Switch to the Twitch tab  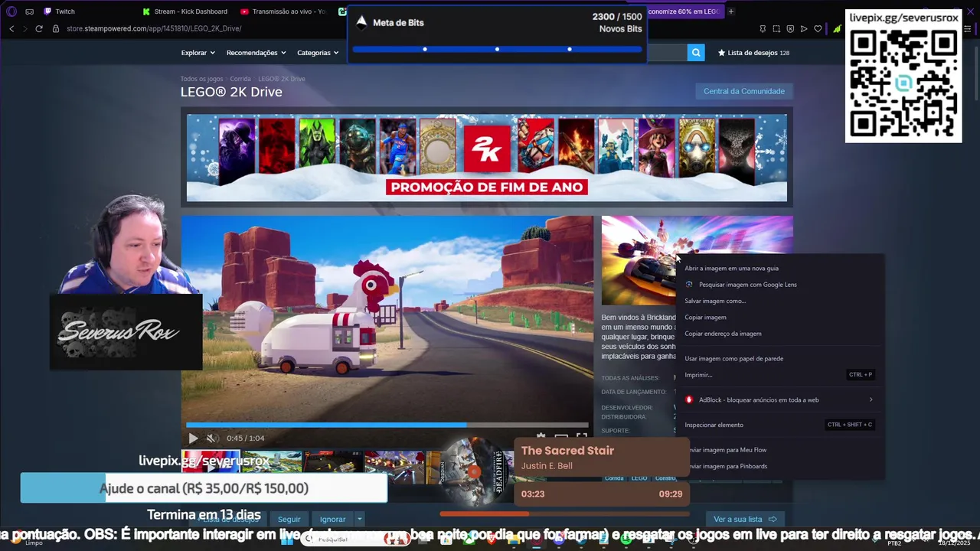click(60, 11)
